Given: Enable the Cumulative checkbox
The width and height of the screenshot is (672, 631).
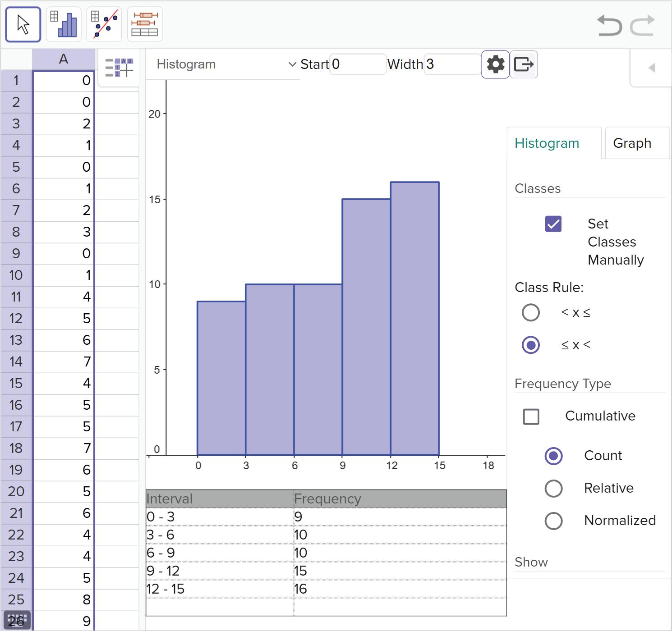Looking at the screenshot, I should click(x=531, y=416).
